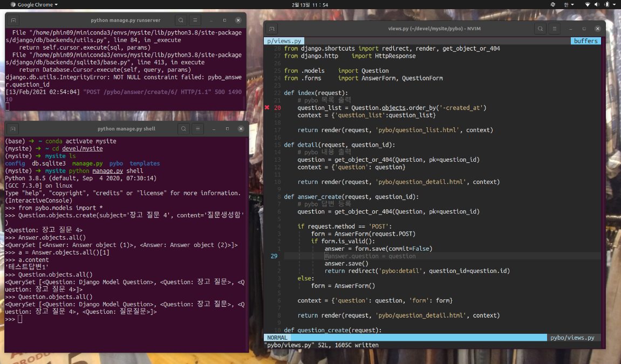Click search icon in NVIM window header
621x364 pixels.
tap(540, 29)
